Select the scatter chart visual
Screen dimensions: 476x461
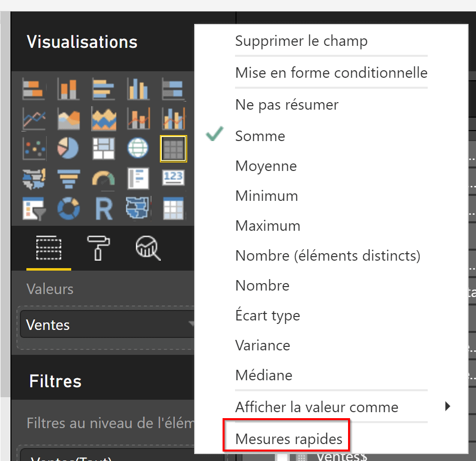pyautogui.click(x=34, y=148)
